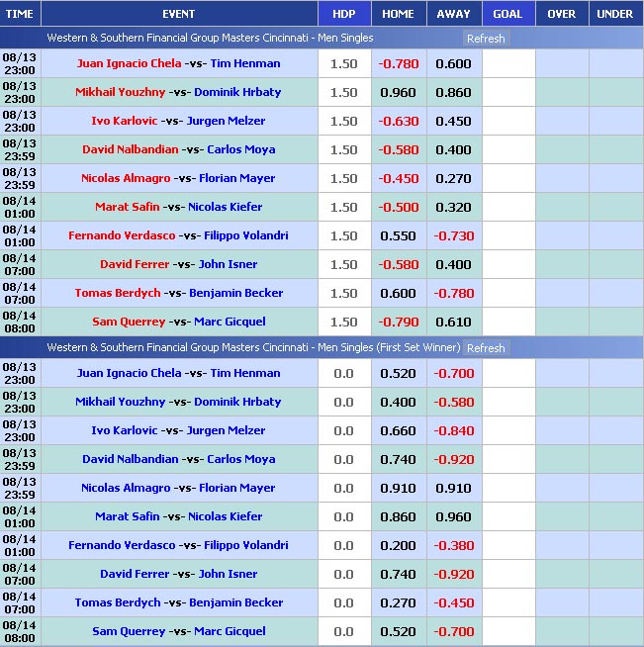The image size is (644, 647).
Task: Pick away odds 0.860 for Youzhny vs Hrbaty
Action: (453, 92)
